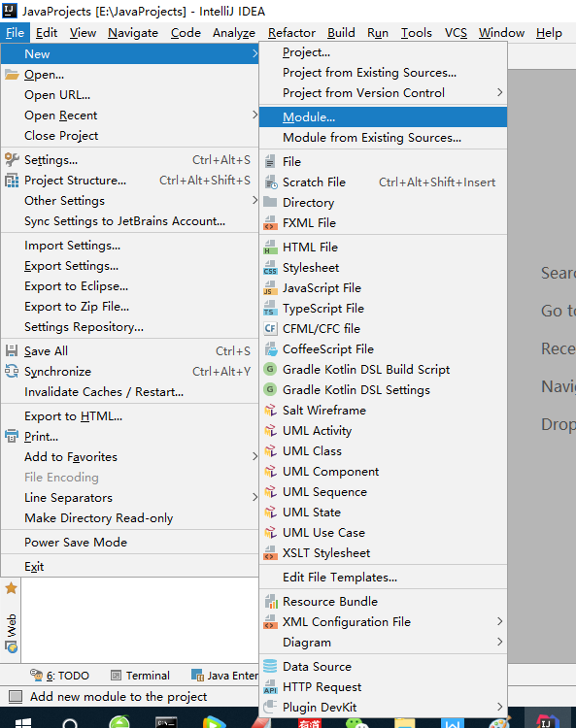
Task: Click the Directory folder icon
Action: pos(270,202)
